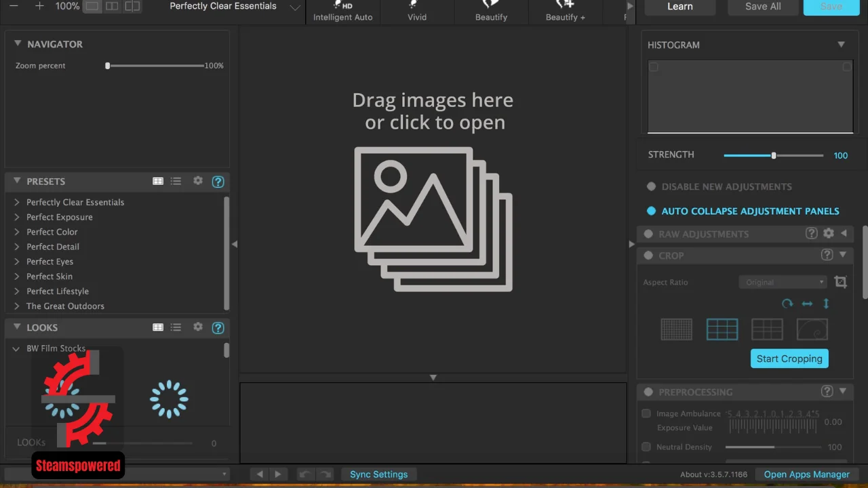Zoom in with the plus icon
Viewport: 868px width, 488px height.
[39, 6]
